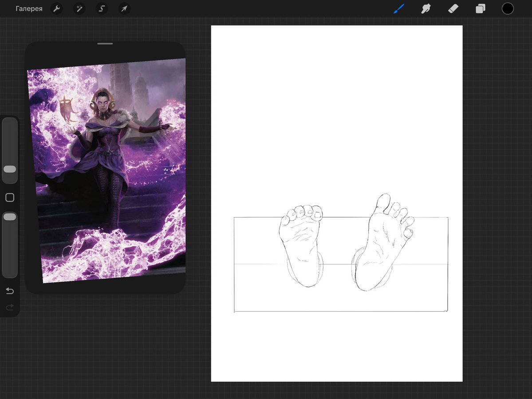The width and height of the screenshot is (532, 399).
Task: Select the Eraser tool
Action: (453, 8)
